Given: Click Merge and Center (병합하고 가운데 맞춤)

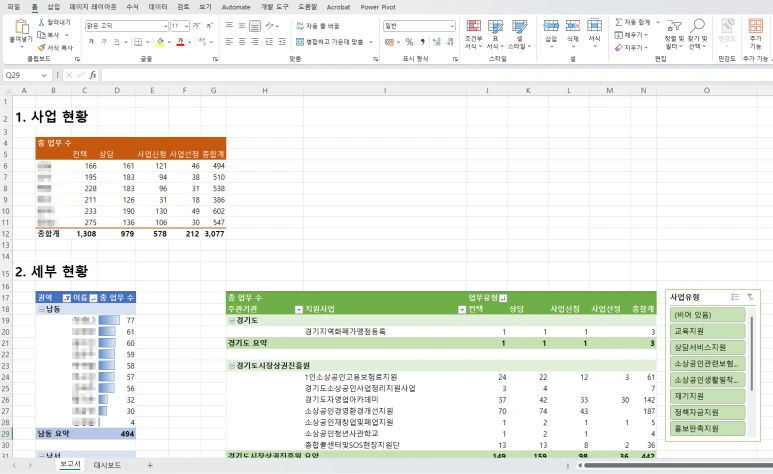Looking at the screenshot, I should pyautogui.click(x=330, y=42).
